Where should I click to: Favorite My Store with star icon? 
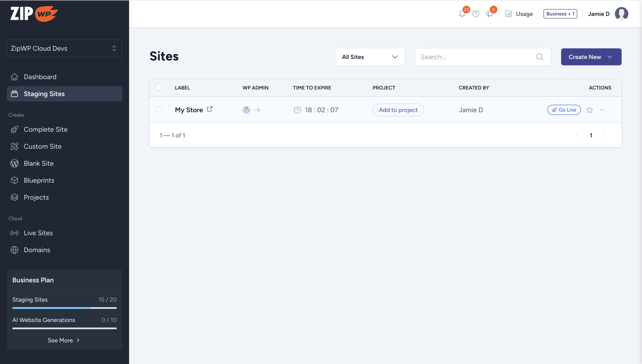click(x=590, y=110)
